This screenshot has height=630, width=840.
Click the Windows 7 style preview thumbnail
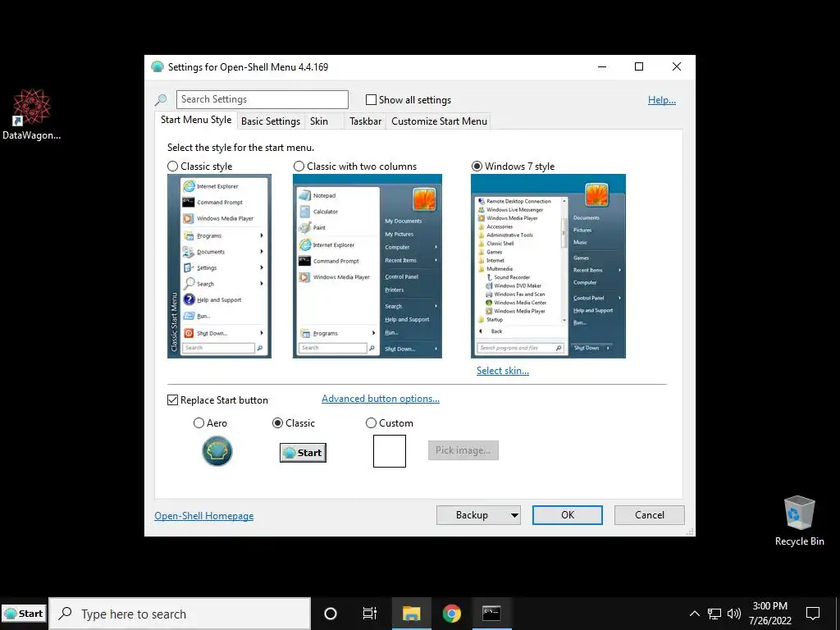point(548,267)
